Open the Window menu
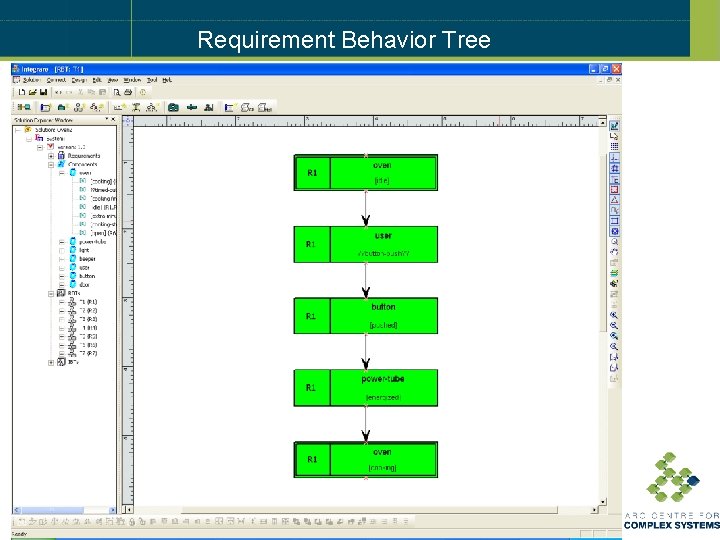 [132, 80]
